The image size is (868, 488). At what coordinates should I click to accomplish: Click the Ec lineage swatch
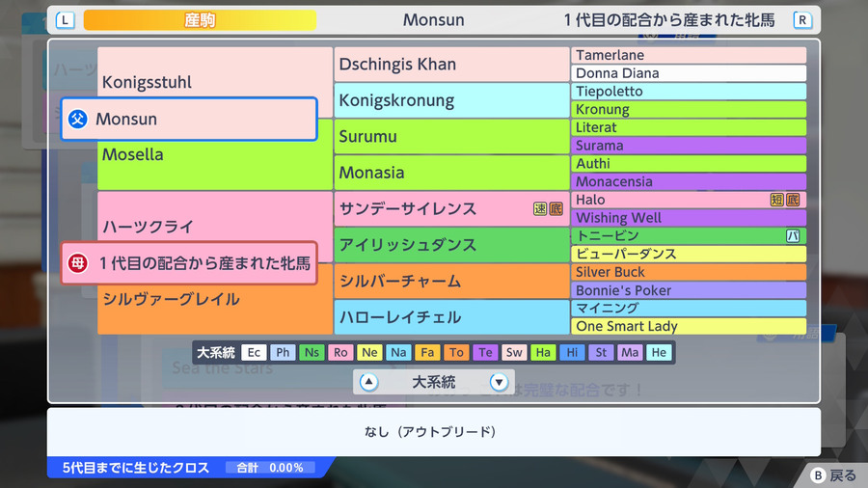[254, 352]
